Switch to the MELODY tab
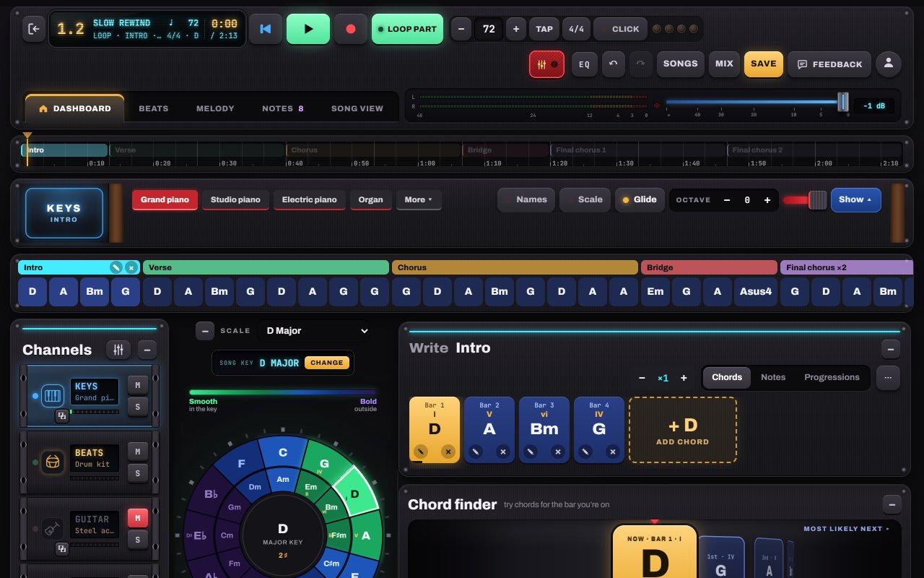Image resolution: width=924 pixels, height=578 pixels. (x=215, y=108)
